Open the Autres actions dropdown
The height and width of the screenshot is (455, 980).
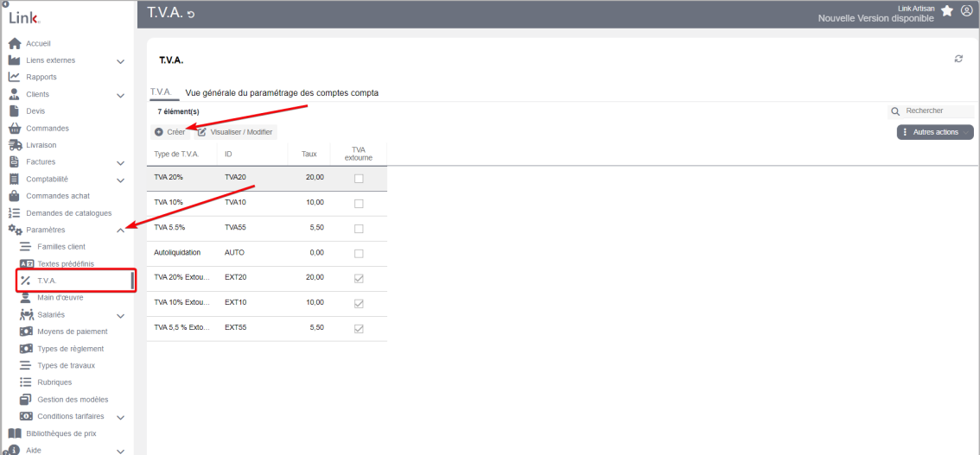935,132
